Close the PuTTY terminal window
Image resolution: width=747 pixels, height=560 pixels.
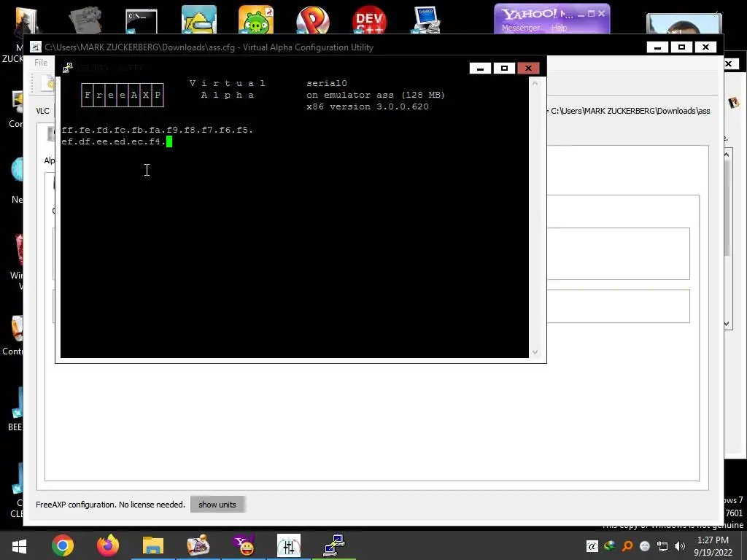coord(528,68)
